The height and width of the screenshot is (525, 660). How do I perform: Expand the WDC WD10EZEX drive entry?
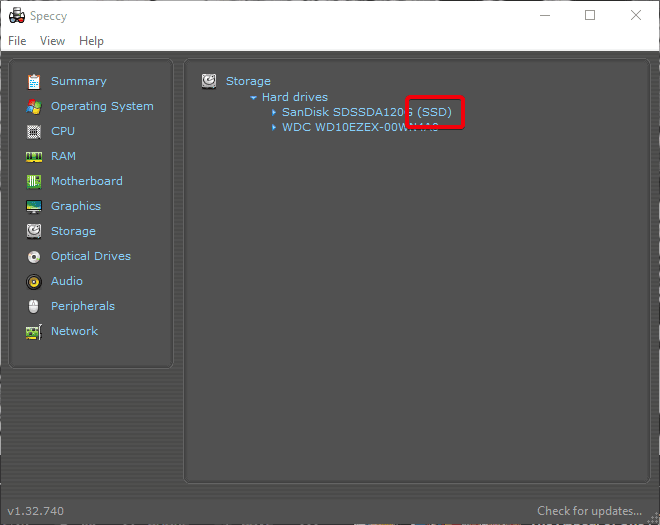(x=274, y=127)
